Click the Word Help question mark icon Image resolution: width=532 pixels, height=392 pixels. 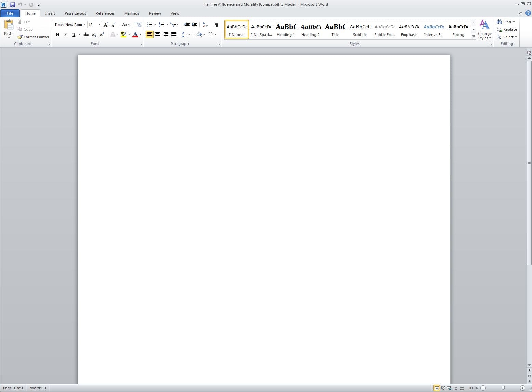[x=528, y=13]
